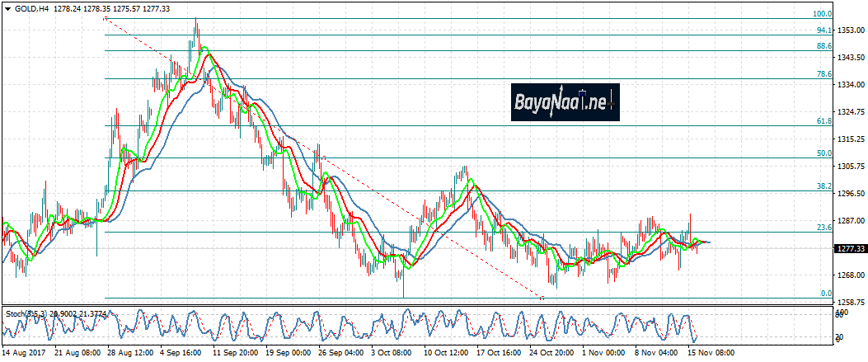Viewport: 868px width, 362px height.
Task: Click the BayaNaat.net watermark logo
Action: coord(564,102)
